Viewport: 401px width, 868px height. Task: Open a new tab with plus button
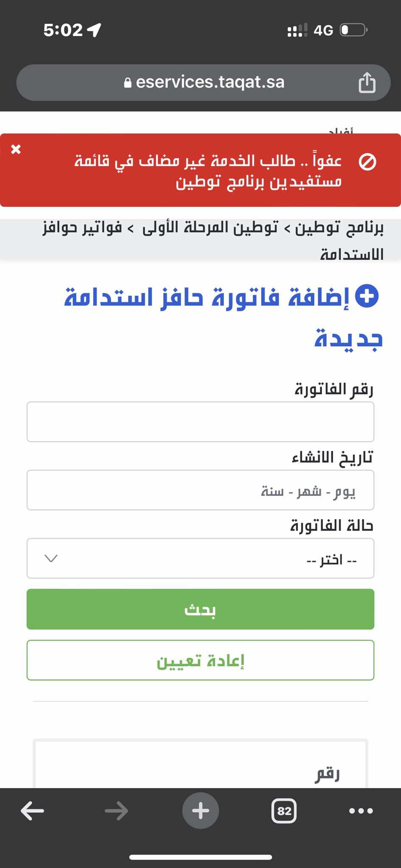(x=201, y=811)
